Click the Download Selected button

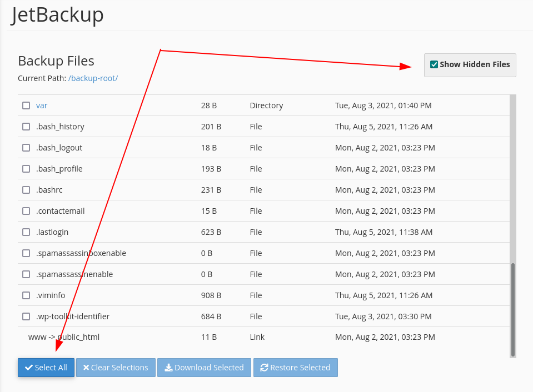click(x=205, y=368)
